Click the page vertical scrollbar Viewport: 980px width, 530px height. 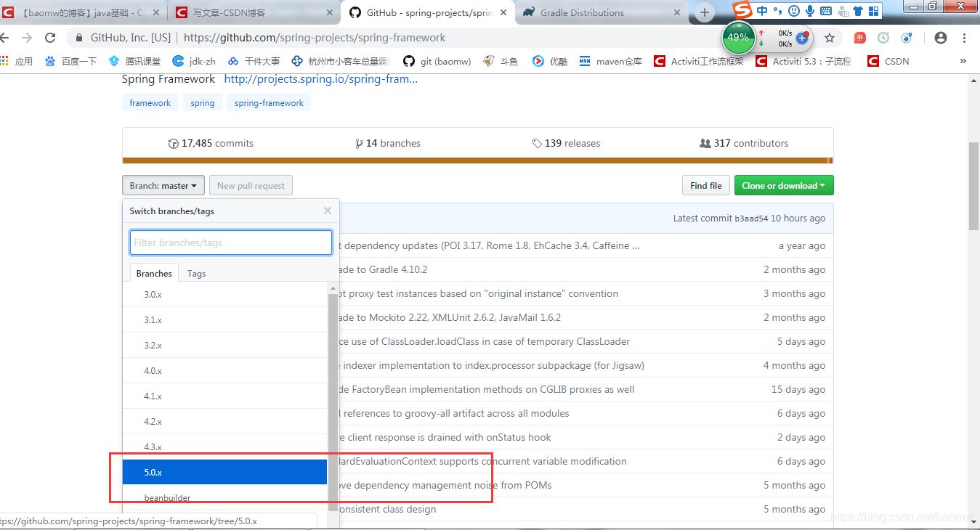[973, 185]
